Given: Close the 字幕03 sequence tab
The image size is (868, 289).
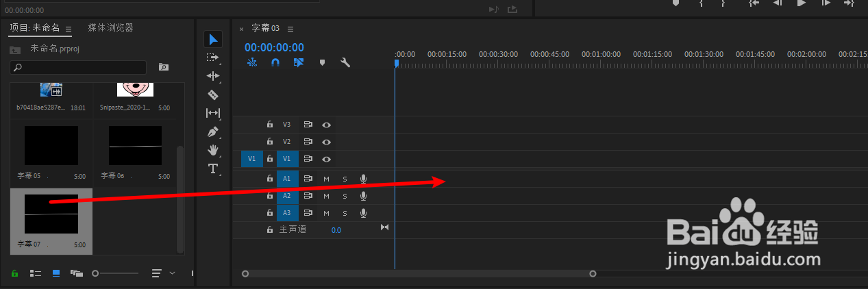Looking at the screenshot, I should 242,29.
